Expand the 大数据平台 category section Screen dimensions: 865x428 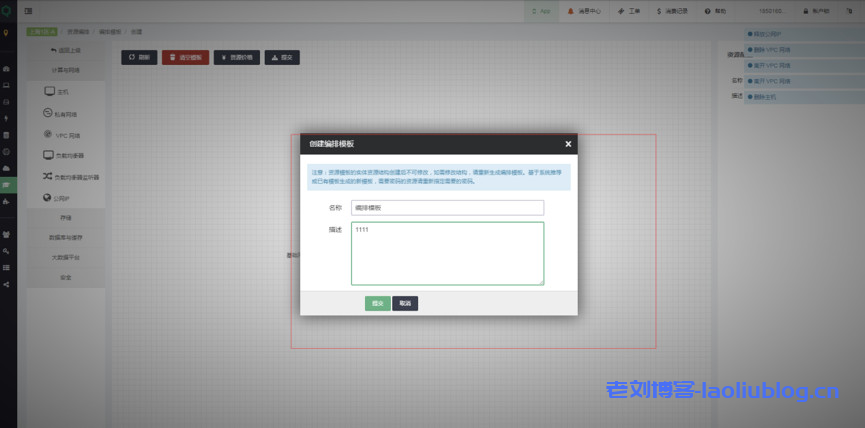tap(66, 257)
